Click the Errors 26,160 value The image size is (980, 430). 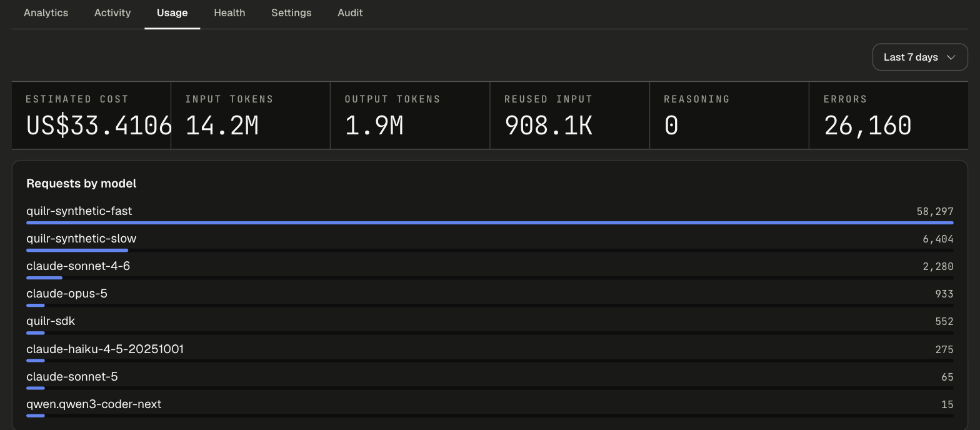pos(867,126)
